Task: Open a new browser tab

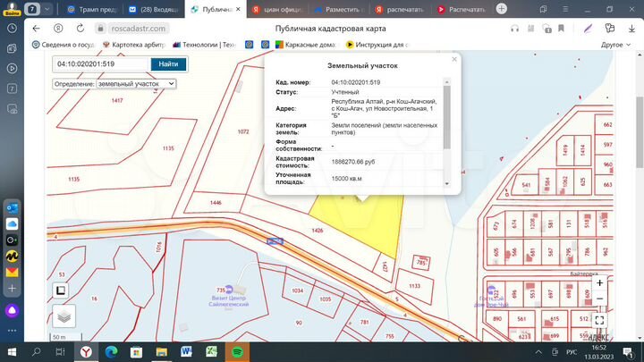Action: (x=501, y=9)
